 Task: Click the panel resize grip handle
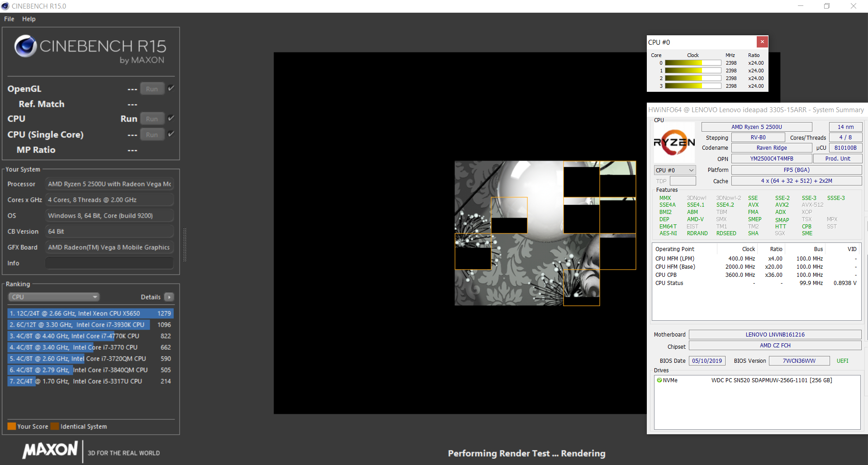click(185, 245)
